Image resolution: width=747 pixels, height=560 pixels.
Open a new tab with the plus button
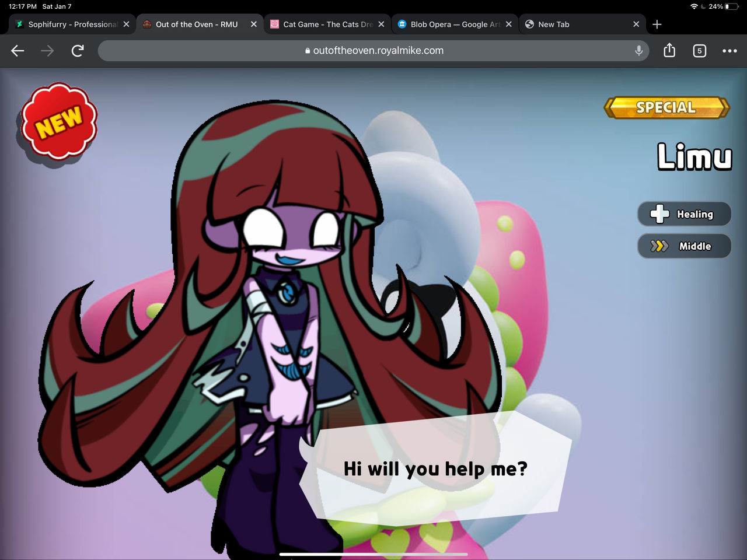coord(657,24)
